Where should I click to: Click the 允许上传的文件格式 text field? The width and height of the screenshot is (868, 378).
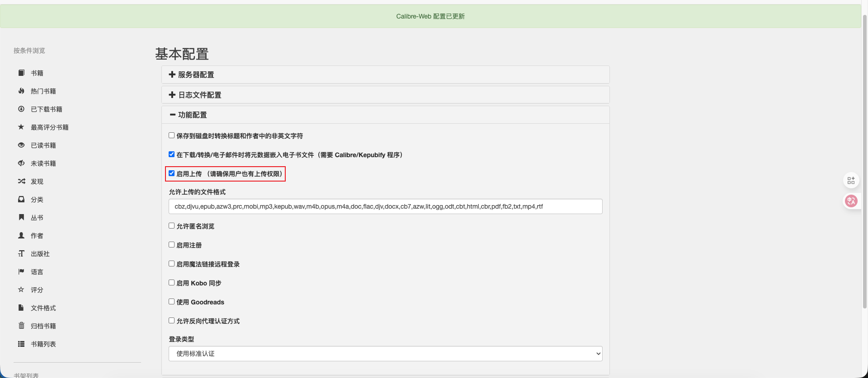click(x=385, y=206)
